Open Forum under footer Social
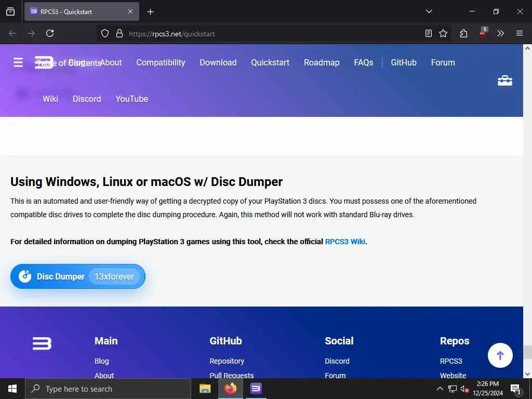The width and height of the screenshot is (532, 399). coord(335,376)
